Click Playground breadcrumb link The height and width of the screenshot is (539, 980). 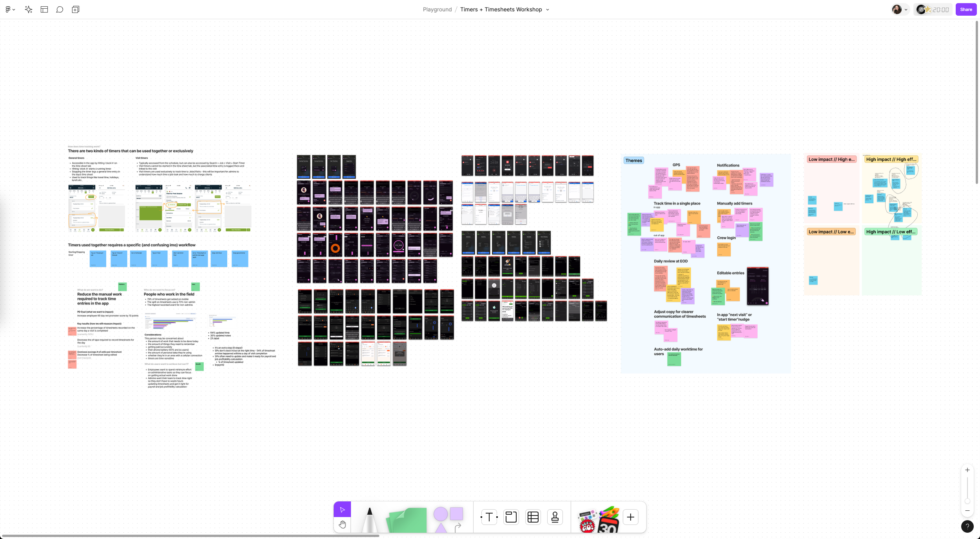tap(437, 9)
